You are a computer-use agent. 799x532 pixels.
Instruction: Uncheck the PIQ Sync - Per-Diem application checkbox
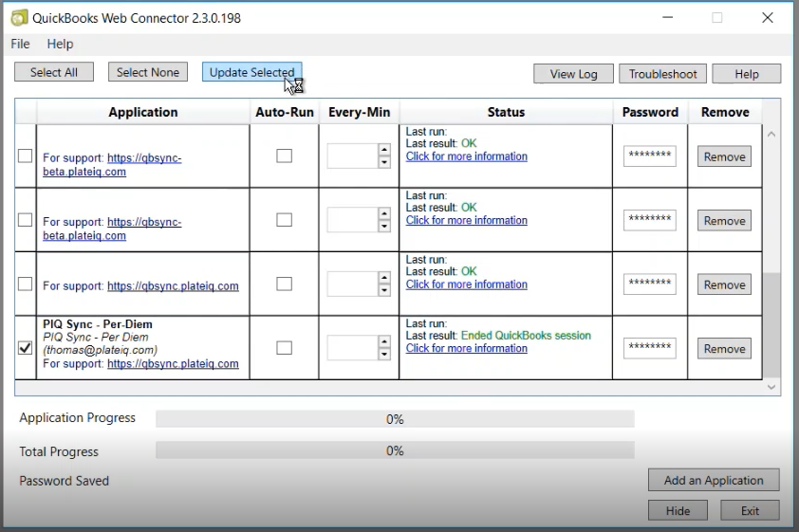[25, 348]
